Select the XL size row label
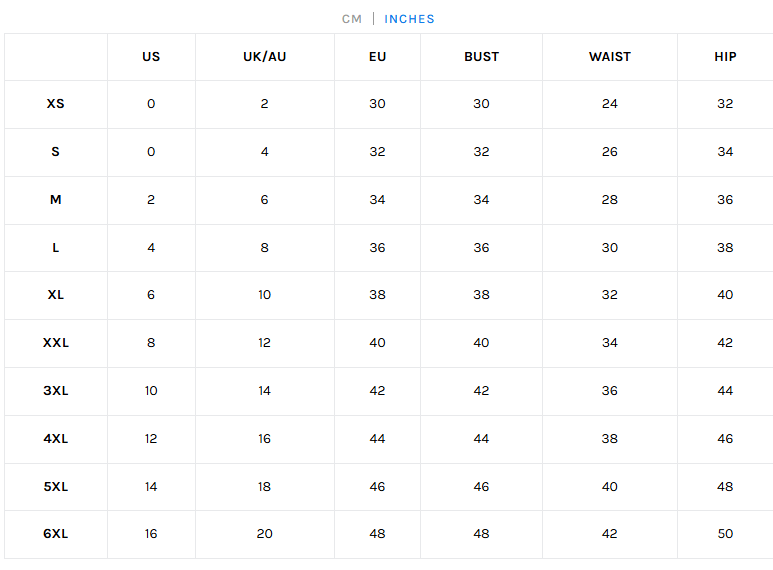This screenshot has height=570, width=773. point(55,295)
